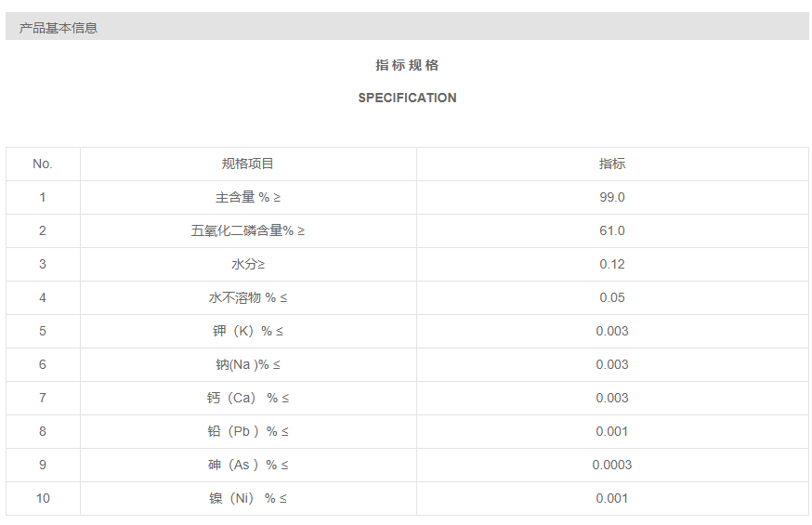Click the 61.0 value cell

point(612,230)
